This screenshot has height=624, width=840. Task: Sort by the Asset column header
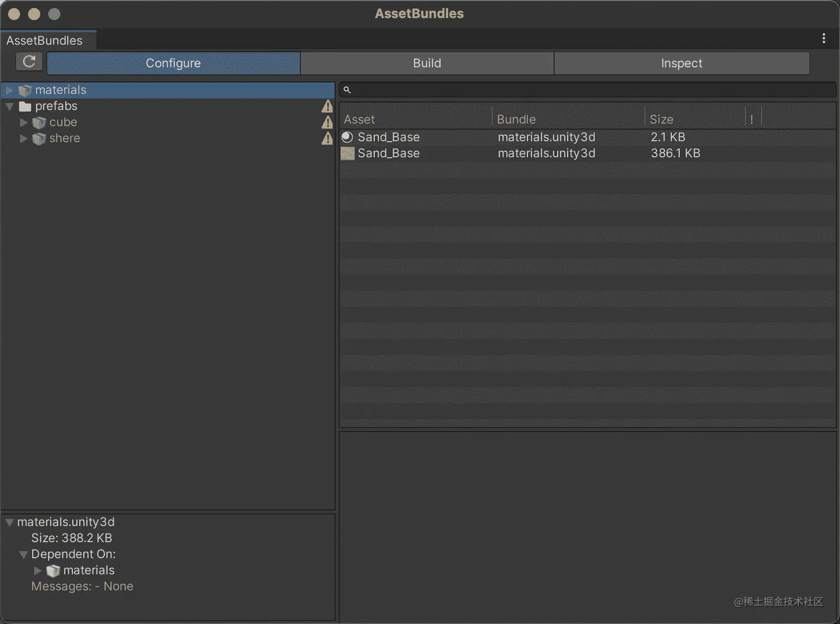416,119
